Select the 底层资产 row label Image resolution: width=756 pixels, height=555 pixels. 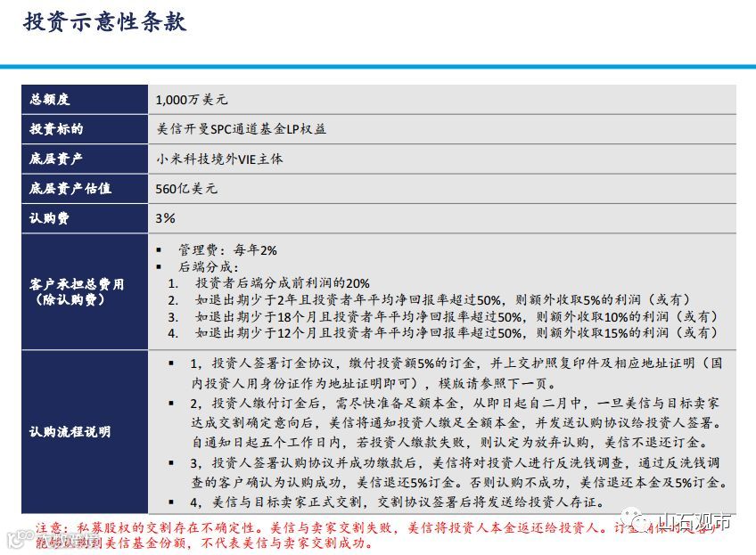click(55, 159)
